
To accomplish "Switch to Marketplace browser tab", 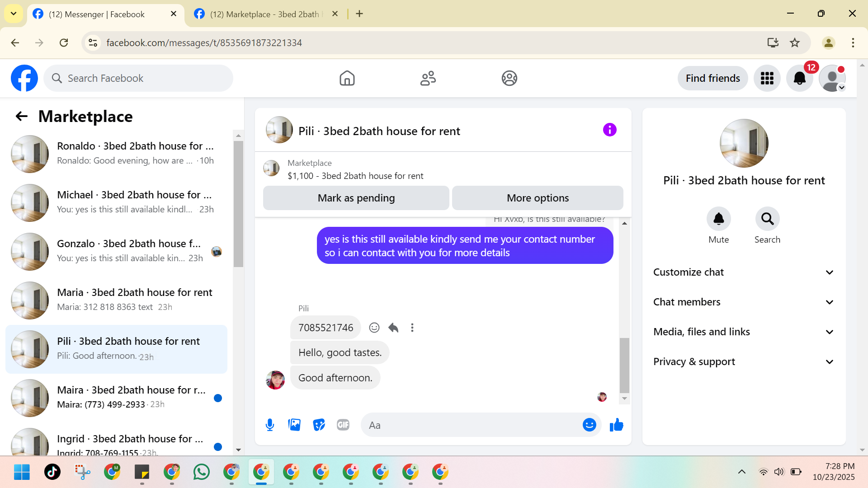I will pyautogui.click(x=264, y=14).
